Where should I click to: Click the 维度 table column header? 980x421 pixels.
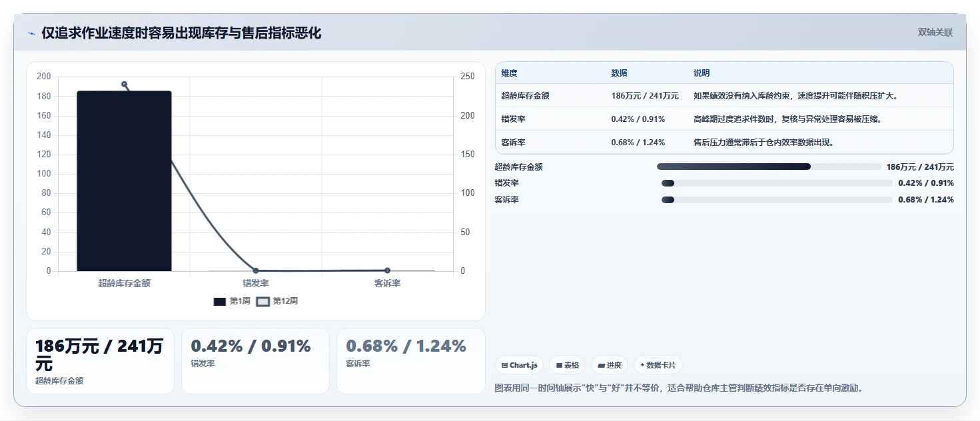510,73
